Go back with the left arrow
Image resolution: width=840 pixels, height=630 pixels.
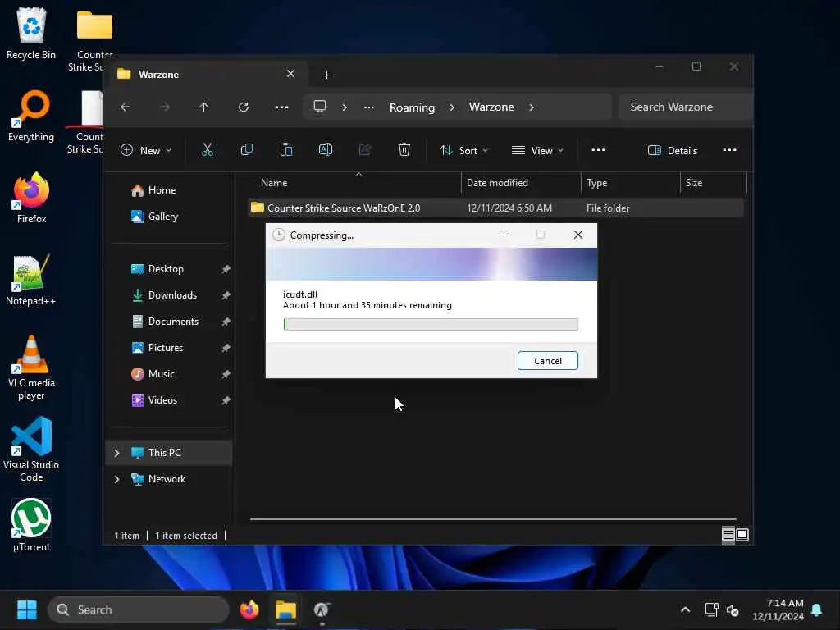pos(126,107)
